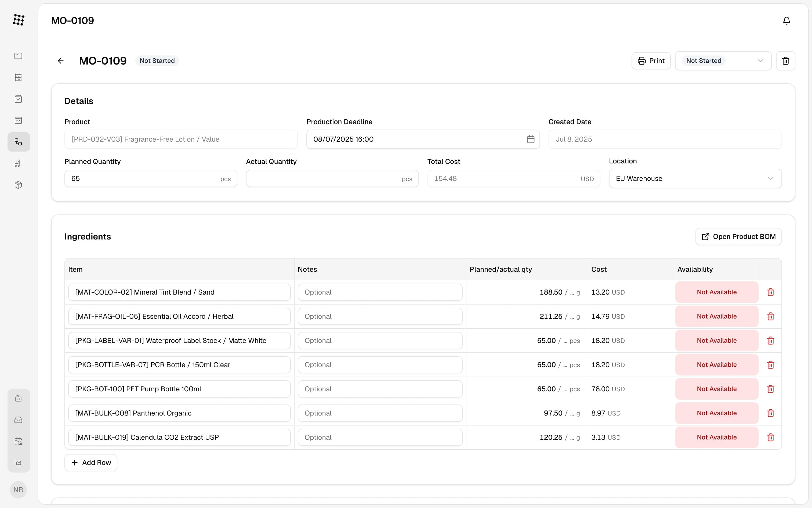The width and height of the screenshot is (812, 508).
Task: Click the Not Started badge beside title
Action: [157, 61]
